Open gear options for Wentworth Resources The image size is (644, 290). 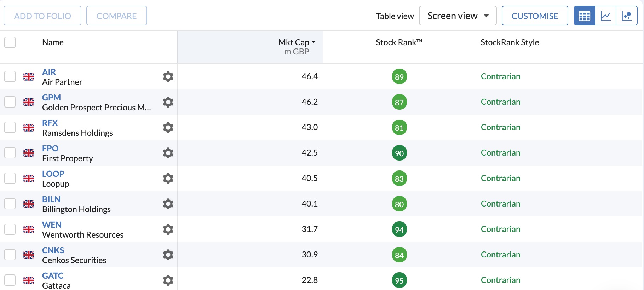(x=168, y=230)
